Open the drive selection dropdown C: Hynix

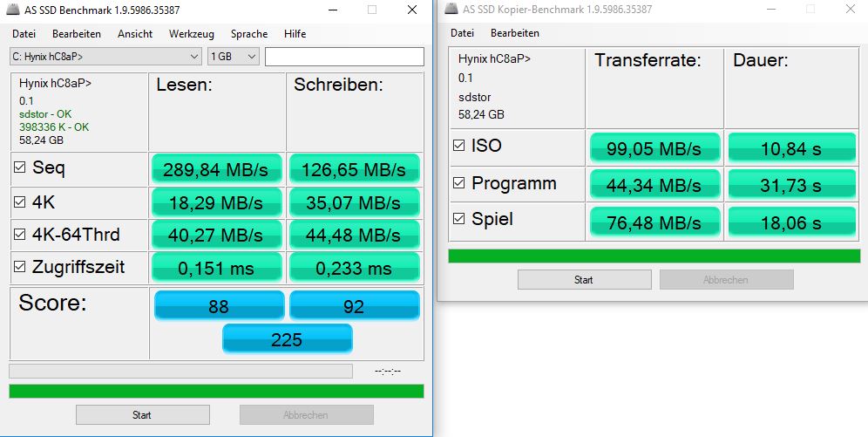(105, 57)
